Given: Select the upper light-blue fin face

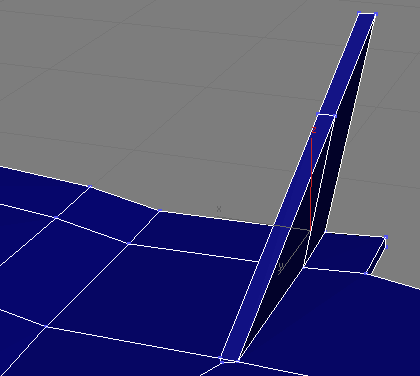Looking at the screenshot, I should pyautogui.click(x=347, y=65).
